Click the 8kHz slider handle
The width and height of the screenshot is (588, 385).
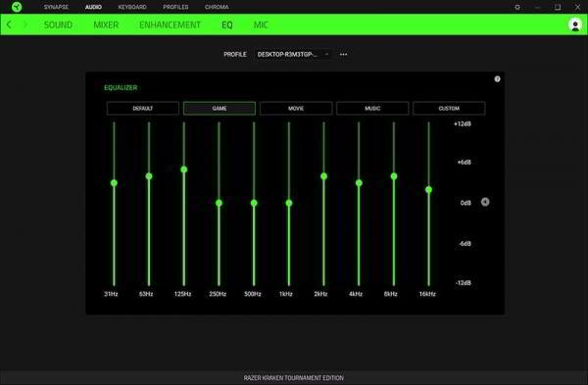(x=394, y=176)
